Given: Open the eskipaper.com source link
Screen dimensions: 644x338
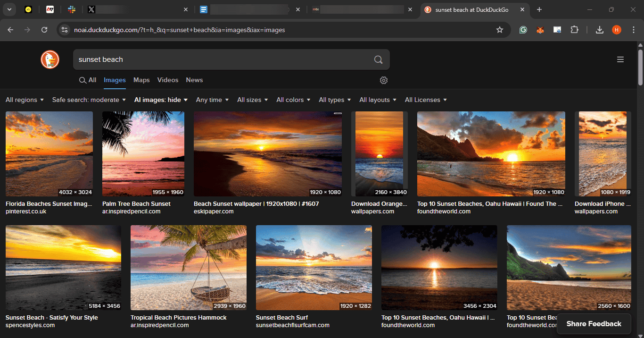Looking at the screenshot, I should 214,211.
